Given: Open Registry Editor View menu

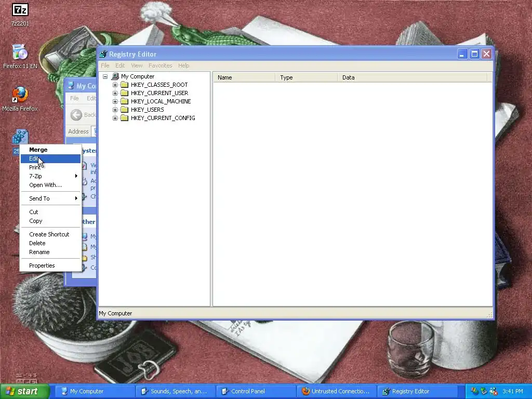Looking at the screenshot, I should pos(137,65).
